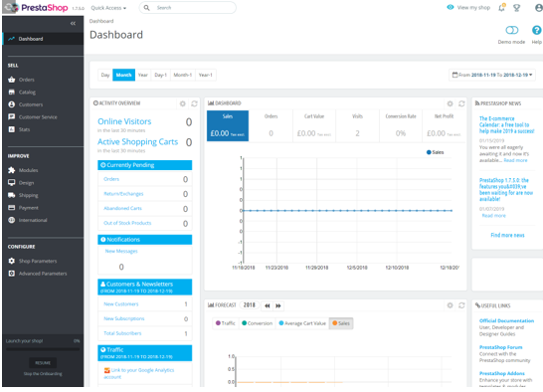Click Stop the Onboarding link
The width and height of the screenshot is (543, 392).
(43, 374)
